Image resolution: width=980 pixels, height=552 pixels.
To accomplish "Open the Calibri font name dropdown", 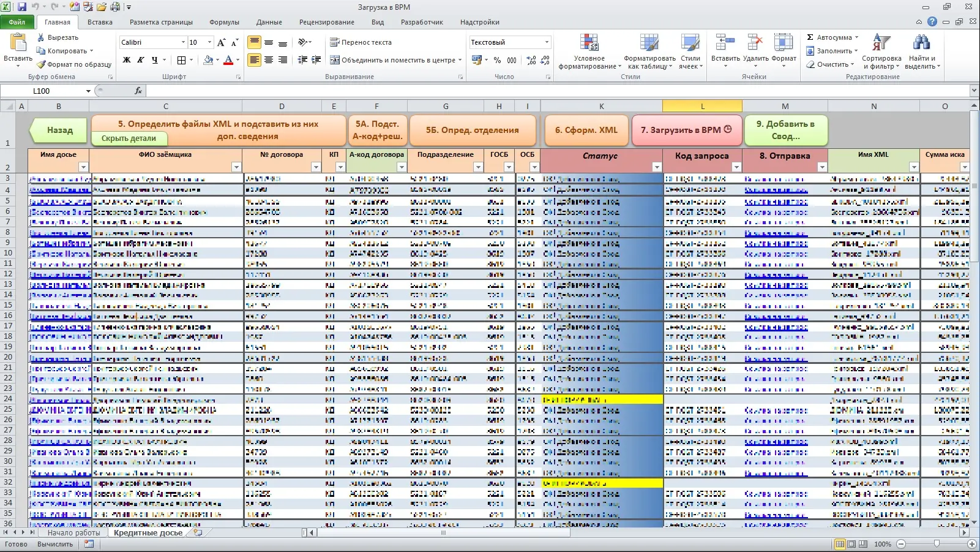I will 183,42.
